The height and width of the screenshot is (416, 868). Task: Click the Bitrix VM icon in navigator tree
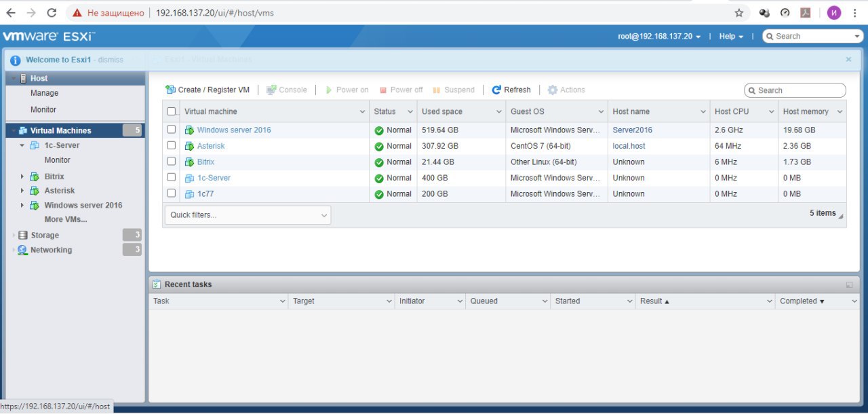[x=34, y=176]
